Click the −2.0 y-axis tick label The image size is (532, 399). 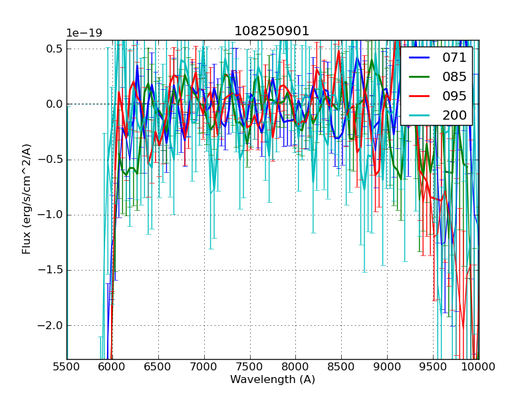[51, 326]
